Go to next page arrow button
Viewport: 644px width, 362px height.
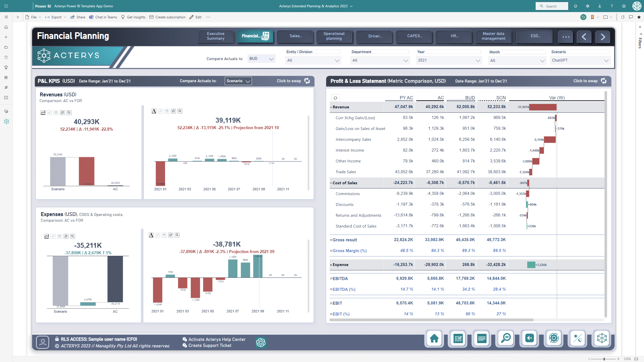click(x=603, y=37)
